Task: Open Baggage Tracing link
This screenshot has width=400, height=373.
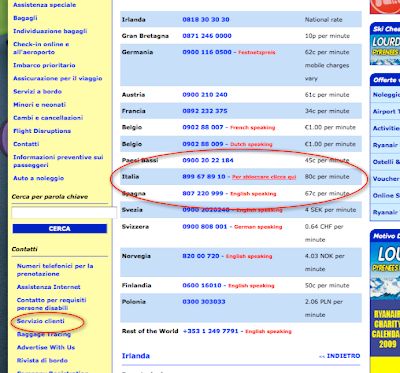Action: pyautogui.click(x=44, y=334)
